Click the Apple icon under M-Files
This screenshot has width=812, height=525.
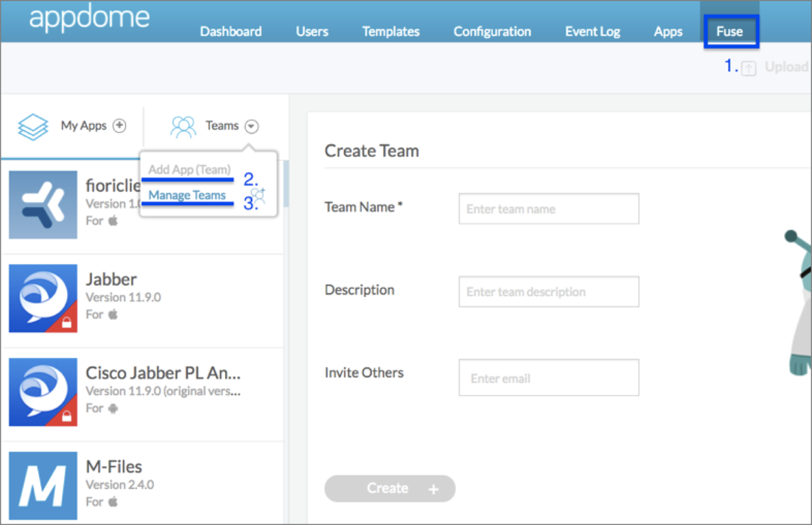click(x=113, y=501)
